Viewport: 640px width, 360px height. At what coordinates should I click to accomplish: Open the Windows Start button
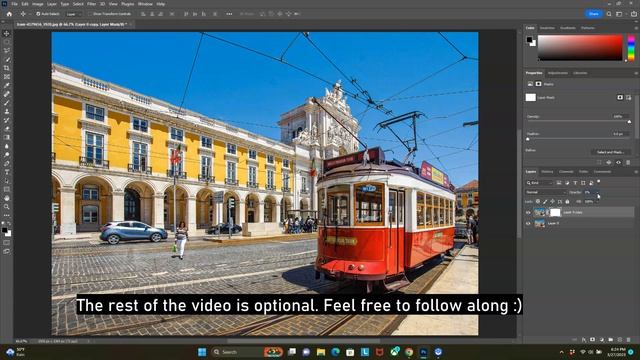click(202, 352)
